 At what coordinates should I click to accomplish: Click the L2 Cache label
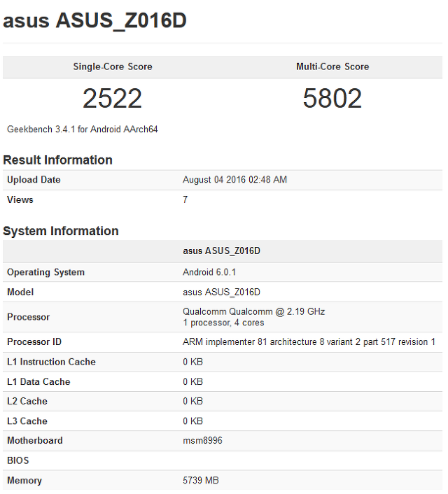pyautogui.click(x=27, y=402)
